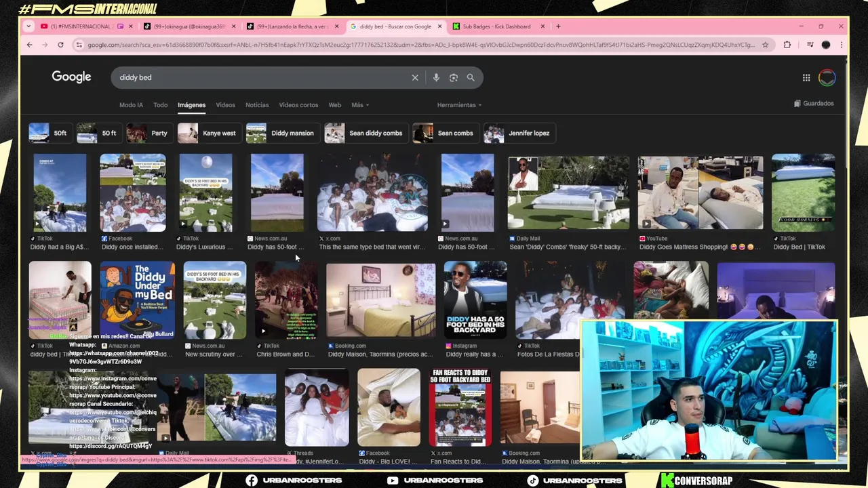Switch to the Noticias results tab
This screenshot has height=488, width=868.
pos(257,105)
